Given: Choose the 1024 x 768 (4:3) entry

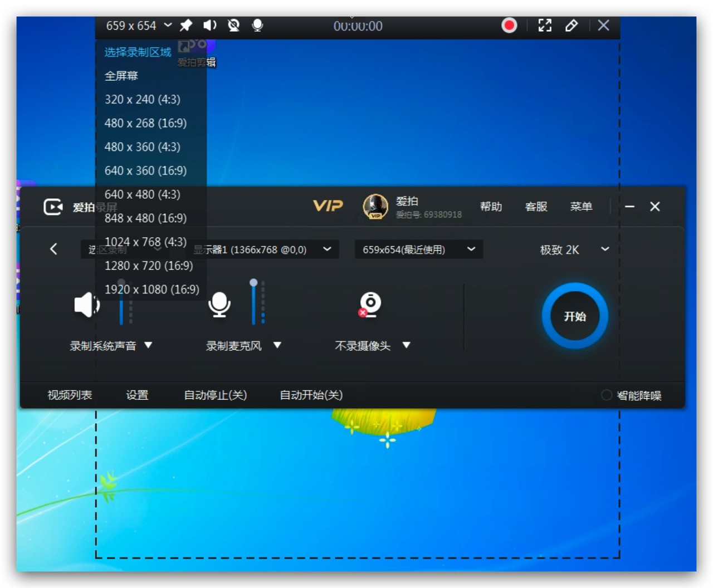Looking at the screenshot, I should [x=145, y=242].
